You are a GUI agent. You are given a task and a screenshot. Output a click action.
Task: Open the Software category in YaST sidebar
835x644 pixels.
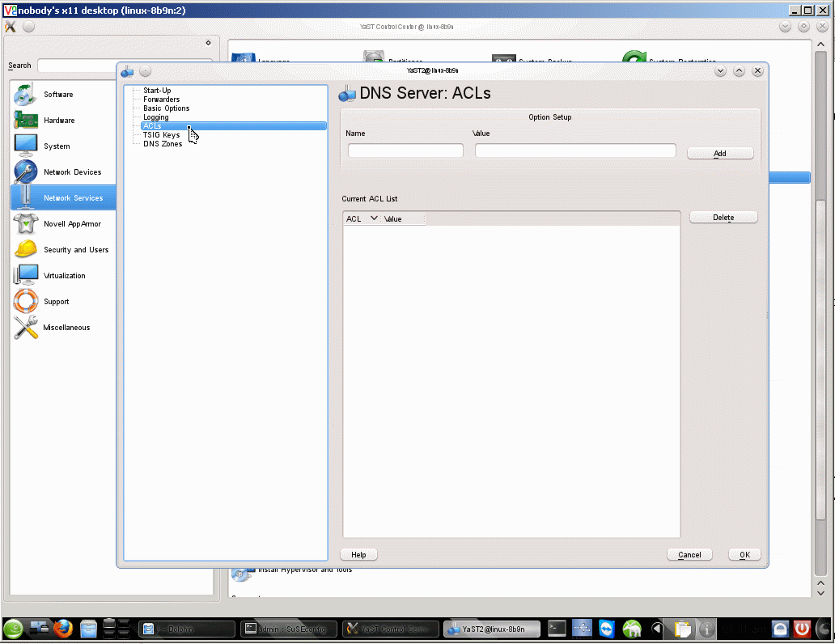tap(58, 95)
